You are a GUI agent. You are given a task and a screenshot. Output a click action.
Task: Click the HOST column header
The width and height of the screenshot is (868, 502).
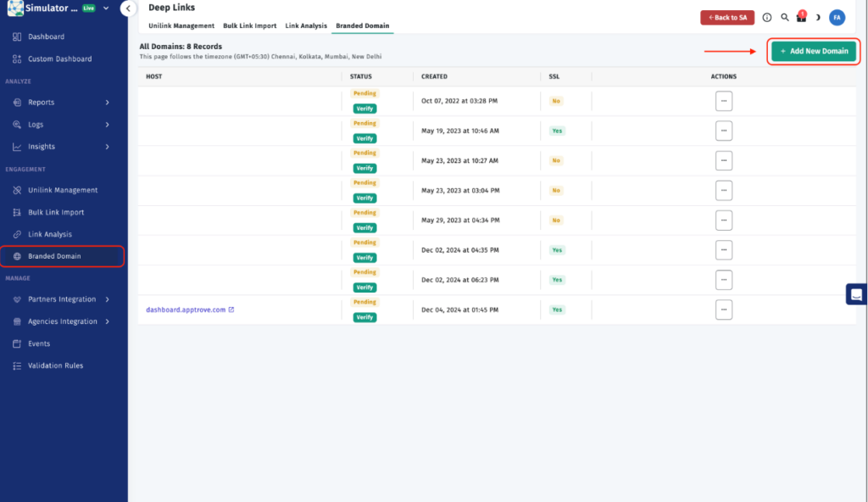click(x=154, y=76)
